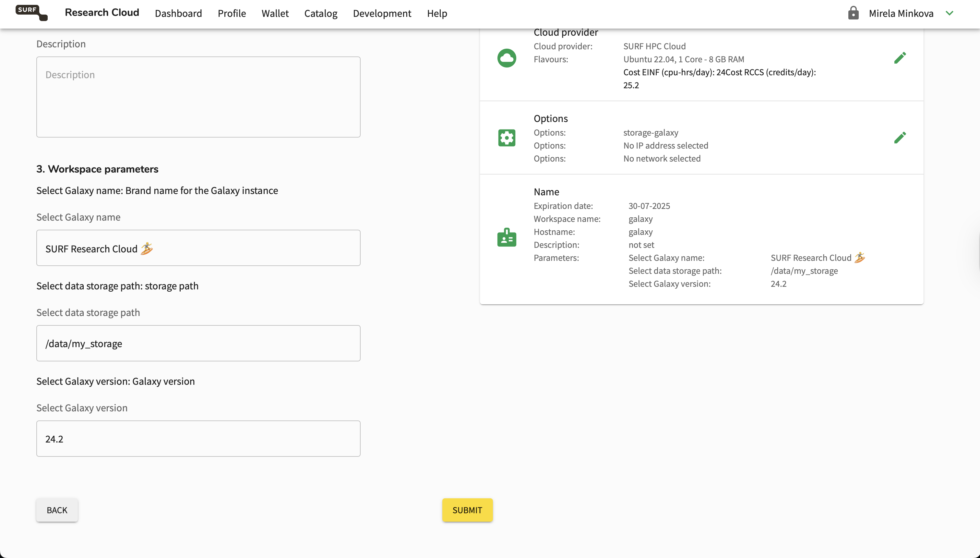Viewport: 980px width, 558px height.
Task: Click the green Name badge icon
Action: coord(507,237)
